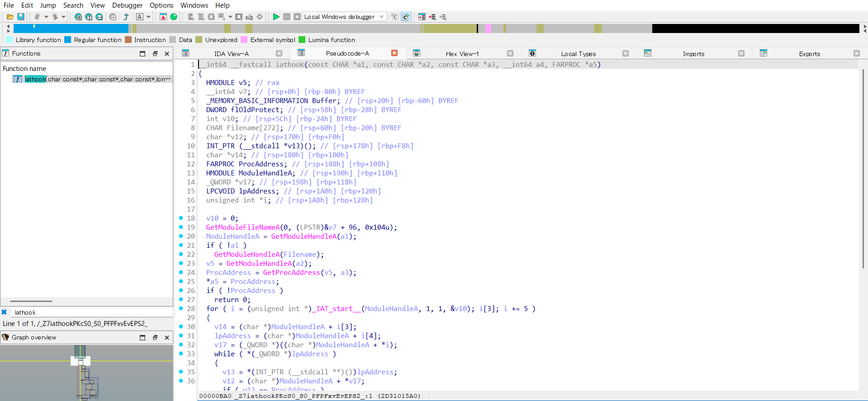Switch to the Local Types tab

tap(578, 53)
